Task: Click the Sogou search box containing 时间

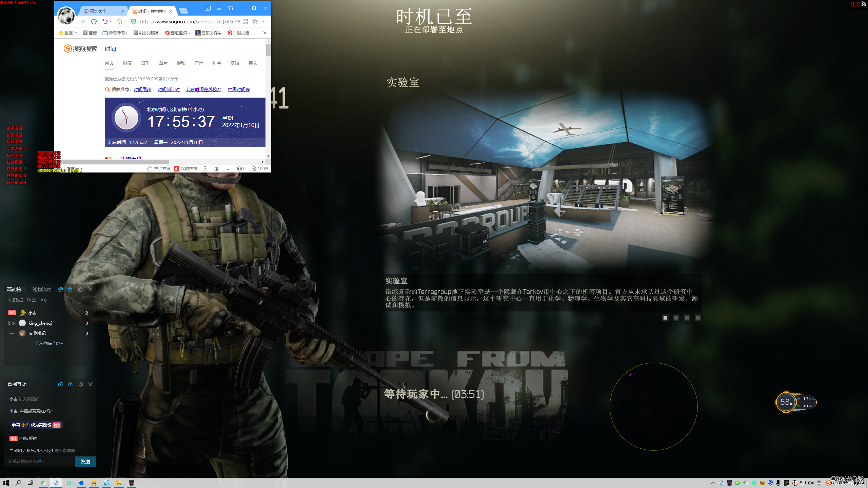Action: click(184, 49)
